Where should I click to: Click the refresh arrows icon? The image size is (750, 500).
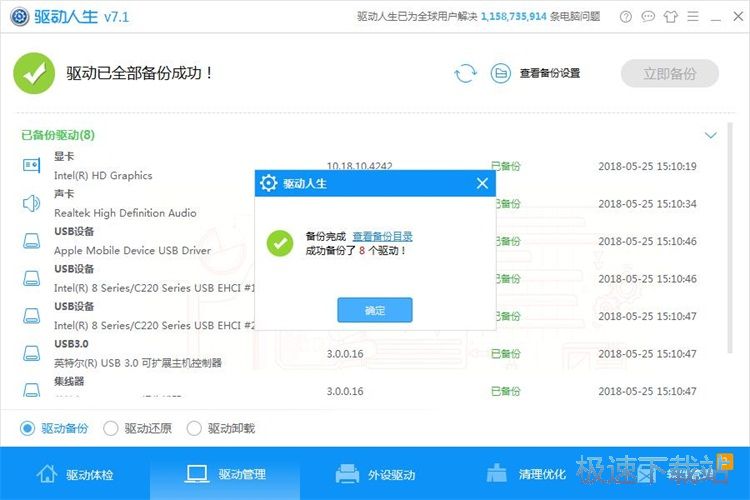[x=465, y=73]
